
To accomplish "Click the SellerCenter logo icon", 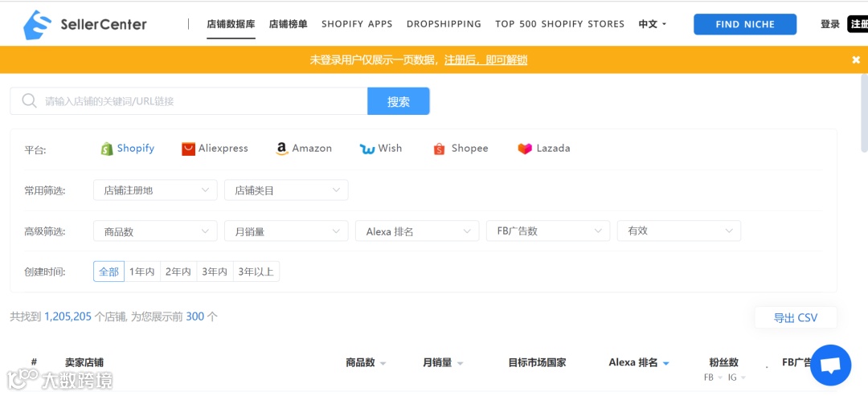I will pyautogui.click(x=37, y=25).
